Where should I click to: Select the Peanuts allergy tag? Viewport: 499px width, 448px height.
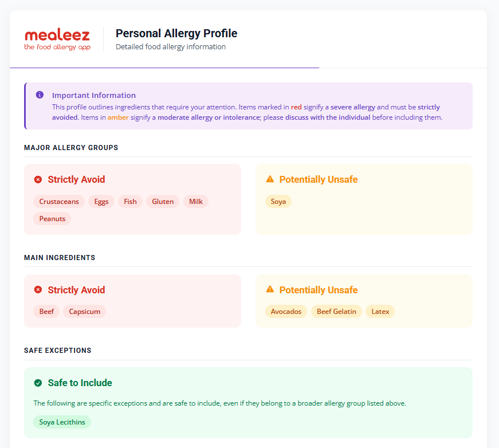coord(52,219)
